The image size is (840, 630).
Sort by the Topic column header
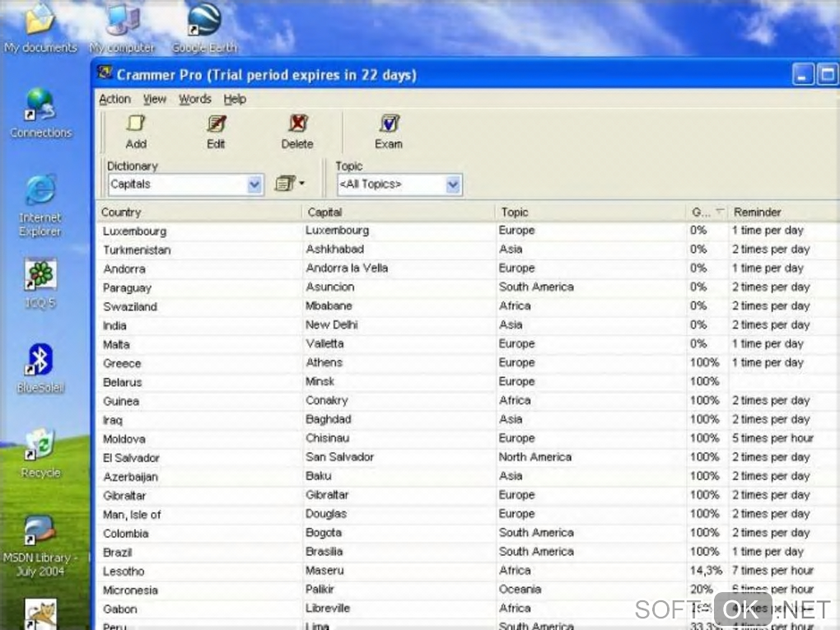591,212
